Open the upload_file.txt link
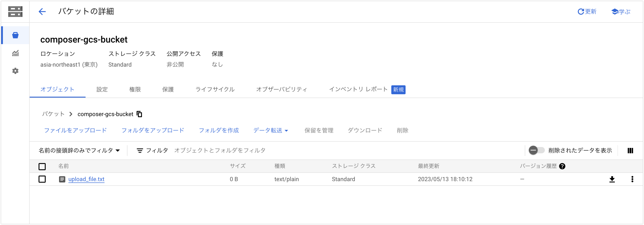 86,179
